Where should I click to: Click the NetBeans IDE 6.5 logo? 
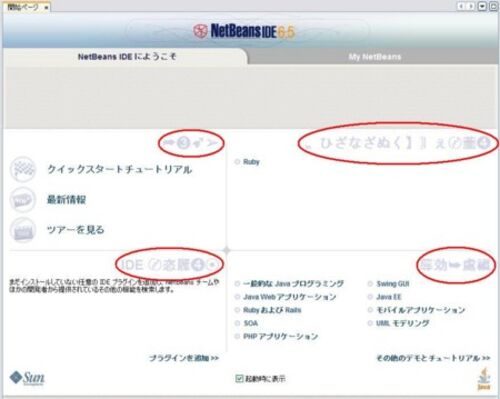244,31
